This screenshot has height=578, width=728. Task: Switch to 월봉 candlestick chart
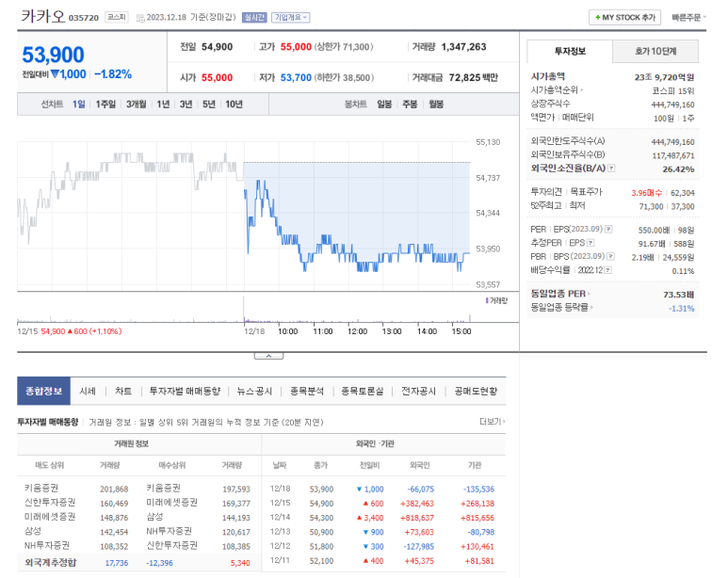436,104
